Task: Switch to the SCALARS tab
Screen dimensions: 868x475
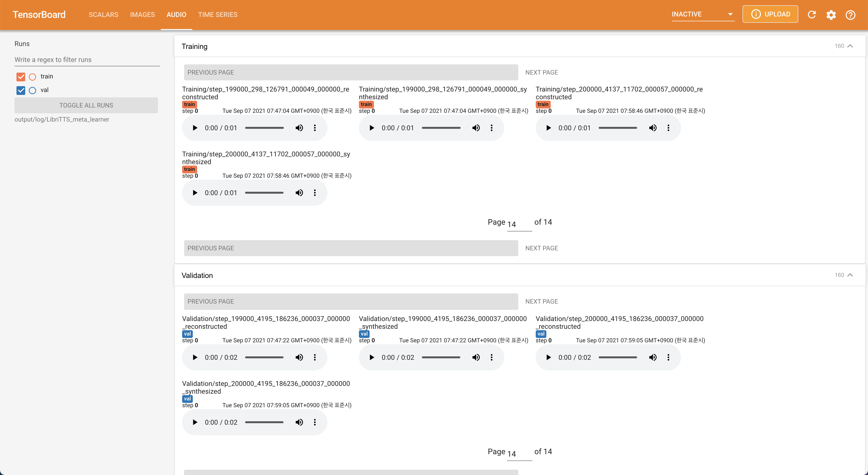Action: (103, 15)
